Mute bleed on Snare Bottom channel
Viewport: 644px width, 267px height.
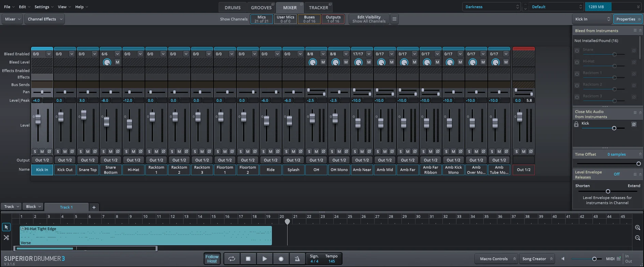[117, 62]
